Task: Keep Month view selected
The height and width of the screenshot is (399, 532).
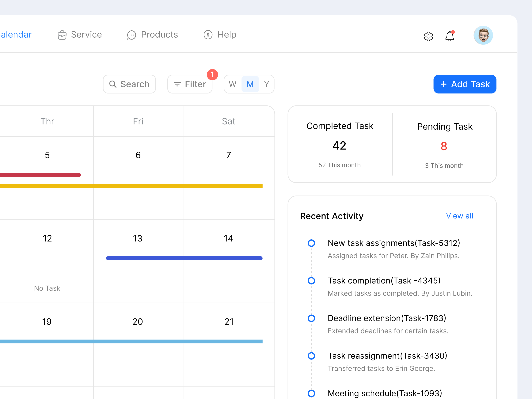Action: pos(250,84)
